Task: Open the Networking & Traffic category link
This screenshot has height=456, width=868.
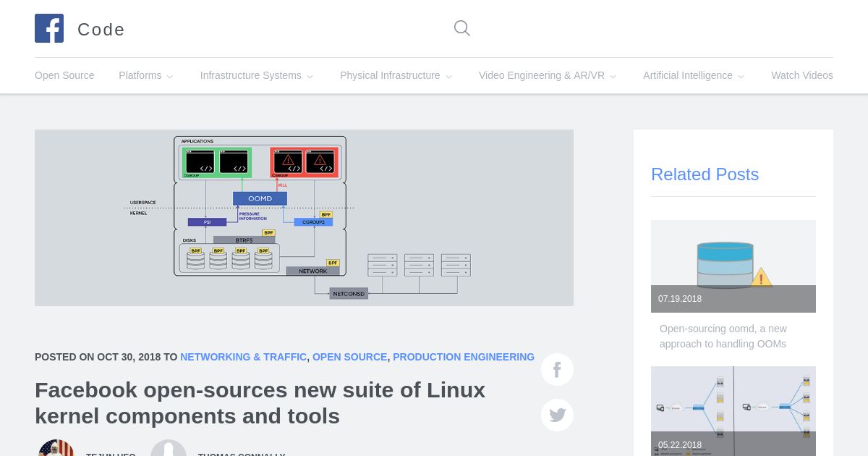Action: pos(243,357)
